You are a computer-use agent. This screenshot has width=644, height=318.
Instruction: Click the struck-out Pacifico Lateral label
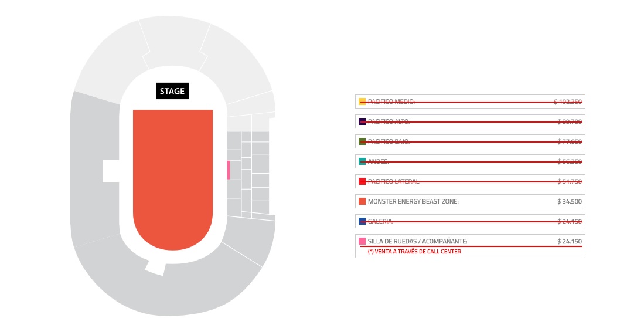[394, 181]
